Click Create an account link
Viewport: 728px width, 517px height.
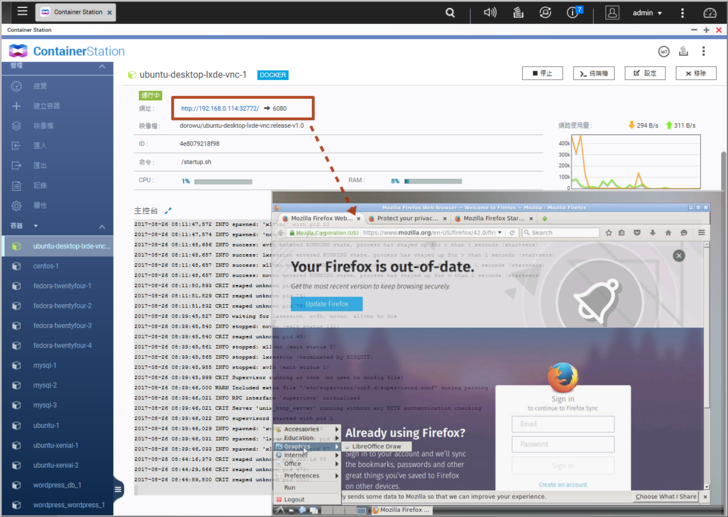click(x=563, y=485)
